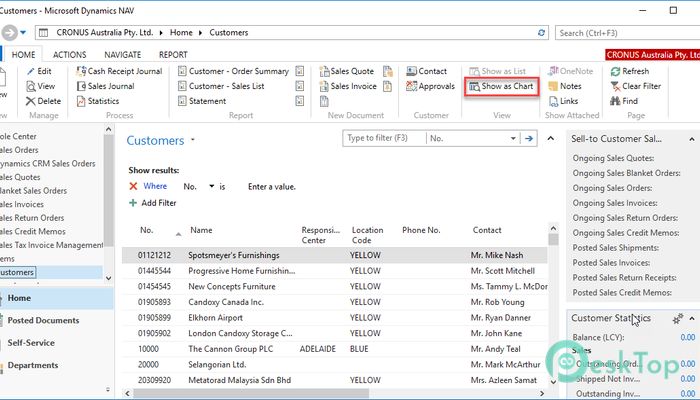This screenshot has width=700, height=400.
Task: Select the Spotsmeyer's Furnishings row
Action: point(334,255)
